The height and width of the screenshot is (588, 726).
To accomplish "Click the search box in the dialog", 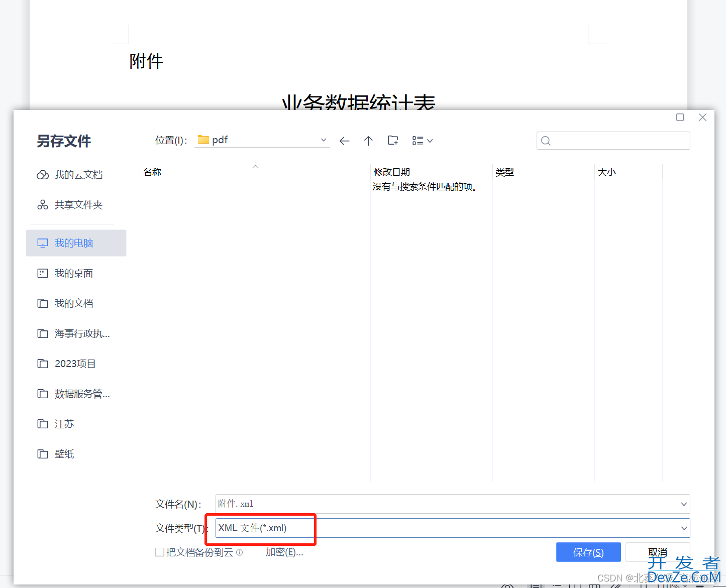I will click(x=613, y=141).
